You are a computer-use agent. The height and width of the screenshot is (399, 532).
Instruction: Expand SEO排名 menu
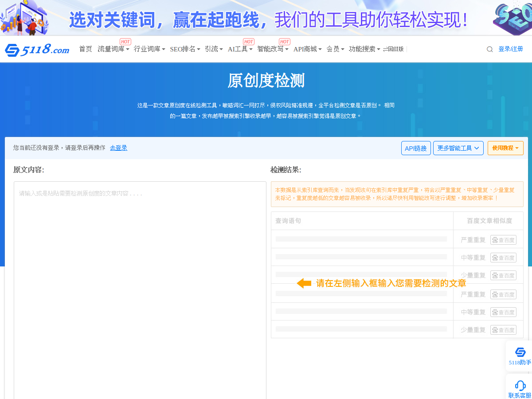click(185, 49)
